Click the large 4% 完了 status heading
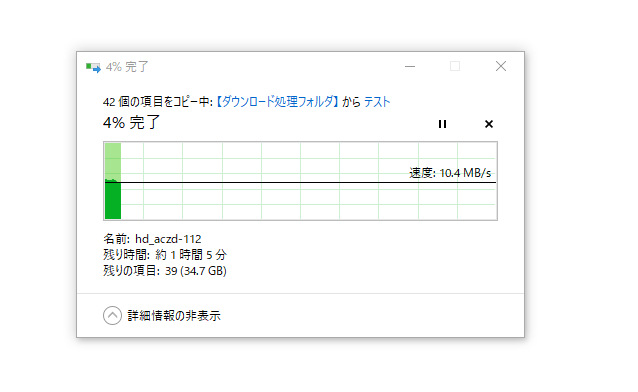 pos(131,123)
